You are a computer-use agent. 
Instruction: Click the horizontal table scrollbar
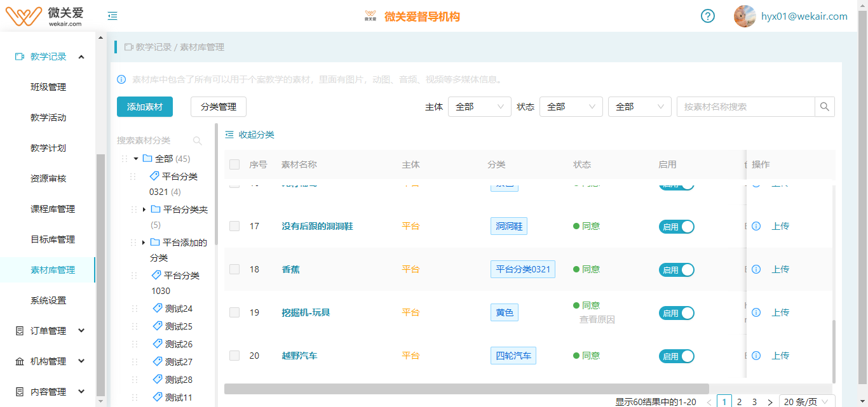(466, 389)
